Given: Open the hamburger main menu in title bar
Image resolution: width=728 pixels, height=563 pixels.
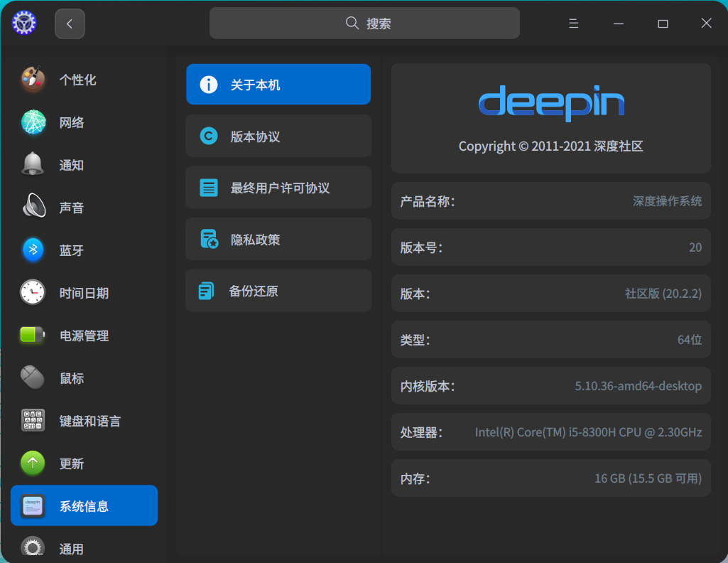Looking at the screenshot, I should (x=574, y=23).
